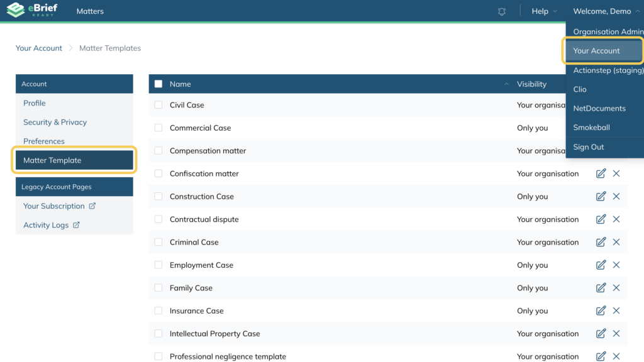Open Activity Logs legacy page
Image resolution: width=644 pixels, height=362 pixels.
point(46,225)
